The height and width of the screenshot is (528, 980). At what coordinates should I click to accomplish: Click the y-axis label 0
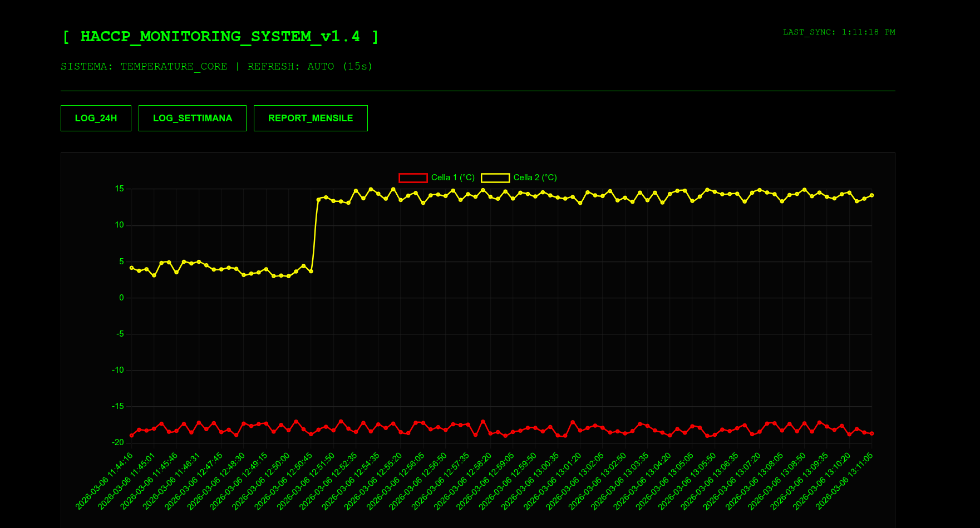pos(121,298)
